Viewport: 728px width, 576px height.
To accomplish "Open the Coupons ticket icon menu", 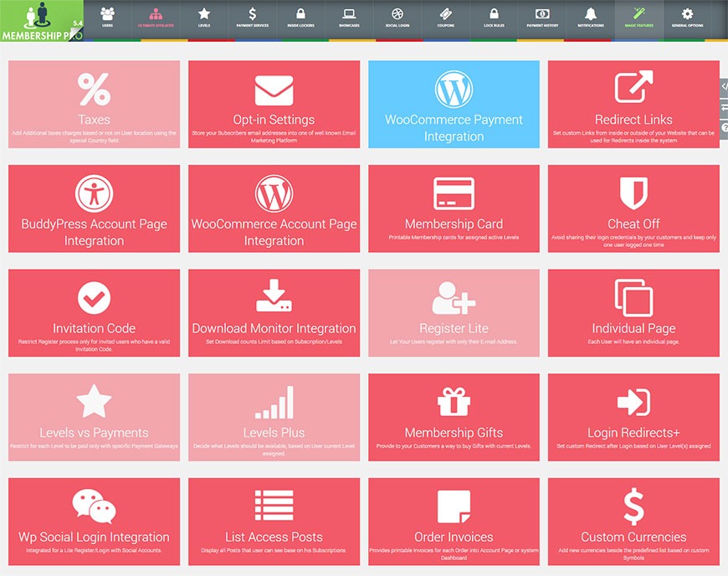I will point(445,19).
